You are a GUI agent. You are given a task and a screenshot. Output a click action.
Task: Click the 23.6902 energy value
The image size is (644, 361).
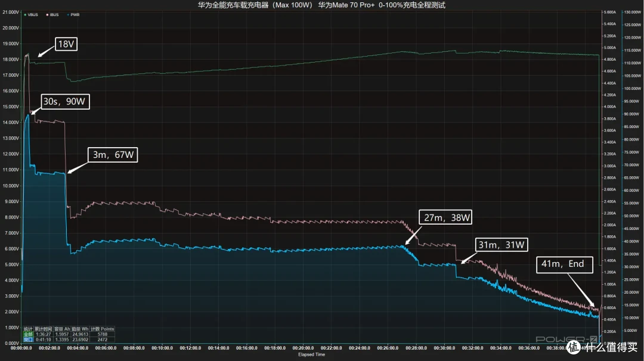coord(80,340)
